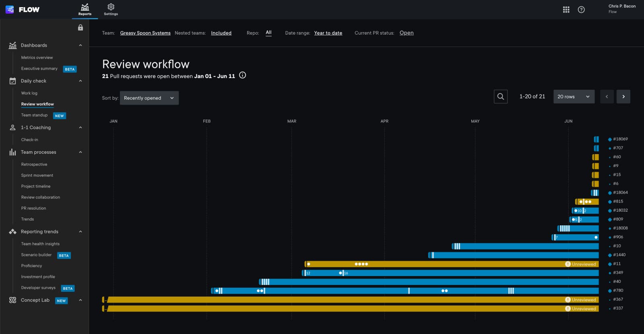Select pull request #707 label
Viewport: 644px width, 334px height.
618,148
